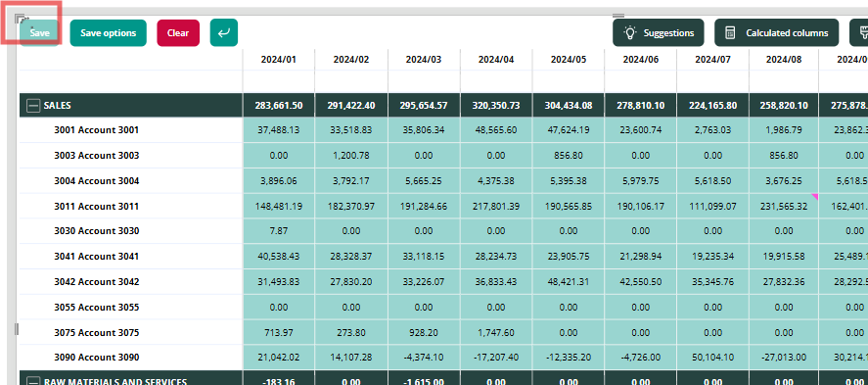Open the Save options menu
This screenshot has height=385, width=868.
108,32
